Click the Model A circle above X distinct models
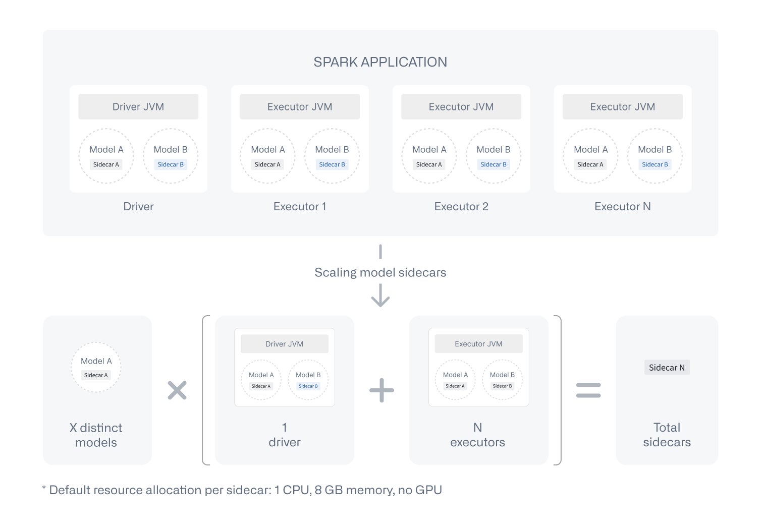 coord(96,367)
